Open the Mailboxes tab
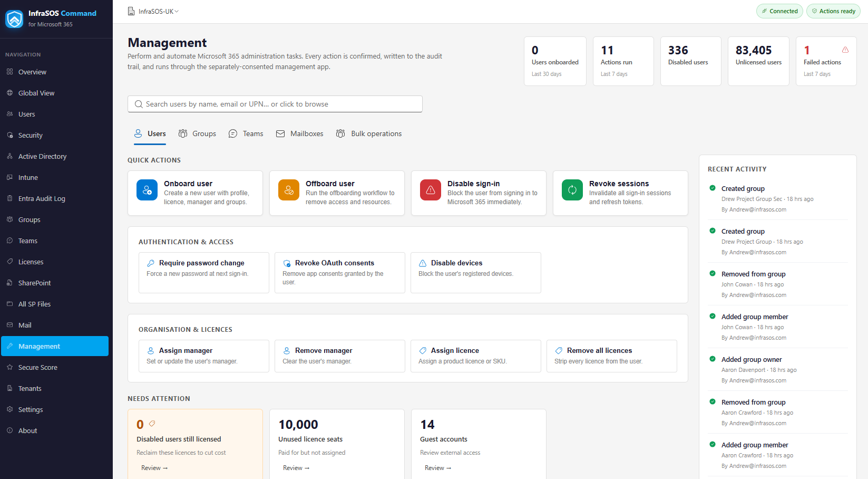 coord(299,133)
